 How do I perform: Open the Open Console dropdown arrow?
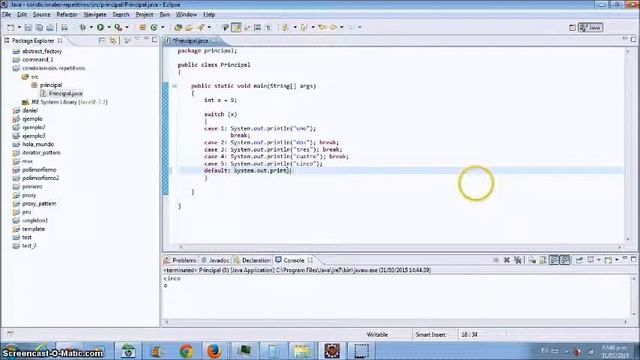point(617,260)
